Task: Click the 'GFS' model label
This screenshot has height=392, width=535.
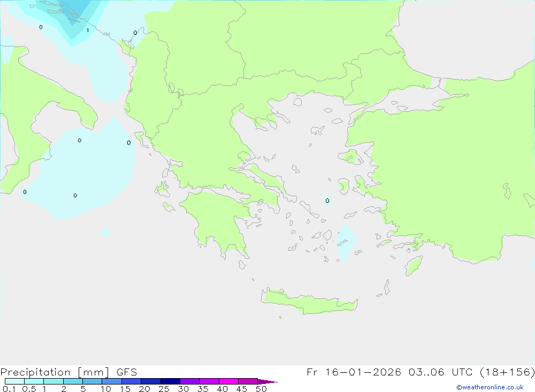Action: 127,372
